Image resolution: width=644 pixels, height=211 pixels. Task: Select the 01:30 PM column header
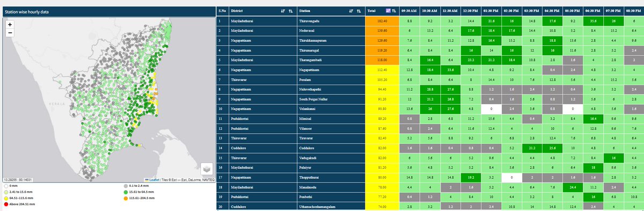[x=491, y=11]
